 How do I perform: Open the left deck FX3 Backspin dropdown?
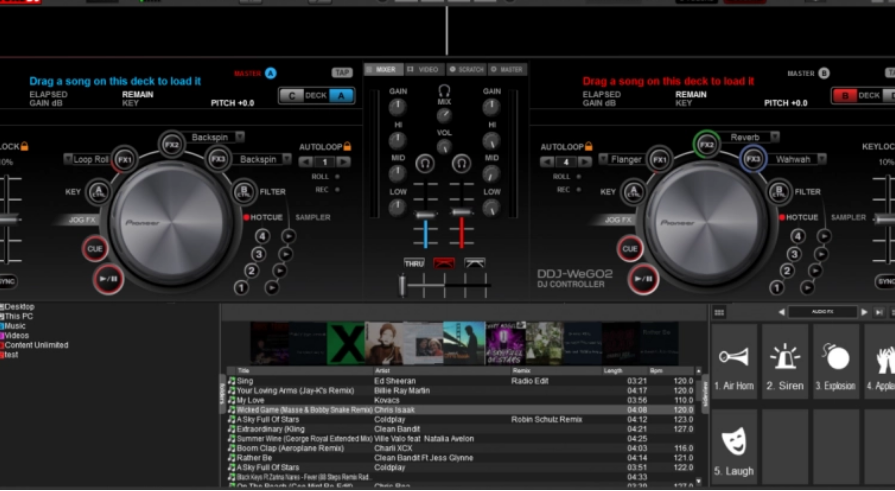[x=287, y=159]
